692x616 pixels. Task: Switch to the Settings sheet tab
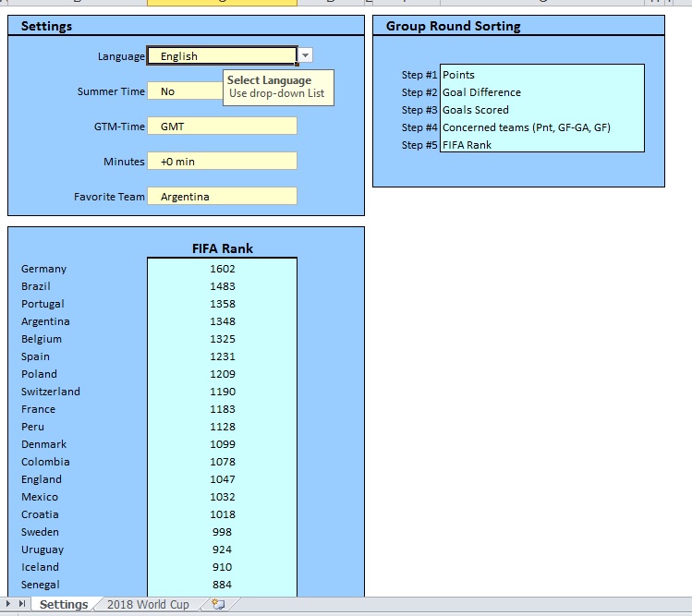(x=64, y=605)
